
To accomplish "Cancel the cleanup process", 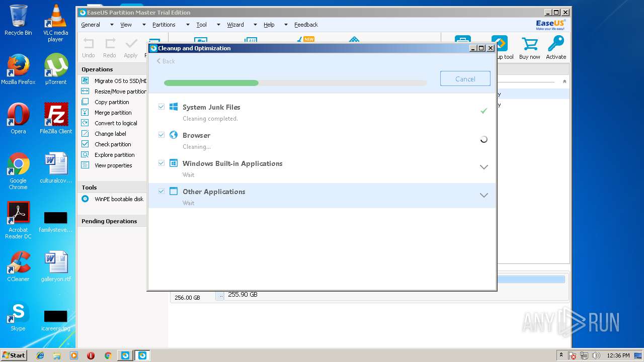I will click(x=465, y=78).
